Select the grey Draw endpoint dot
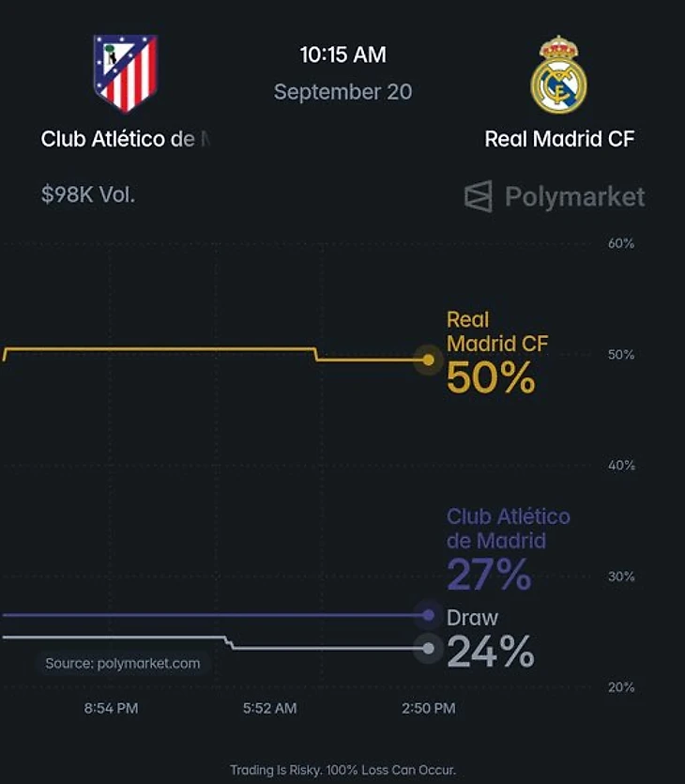This screenshot has width=685, height=784. 428,649
